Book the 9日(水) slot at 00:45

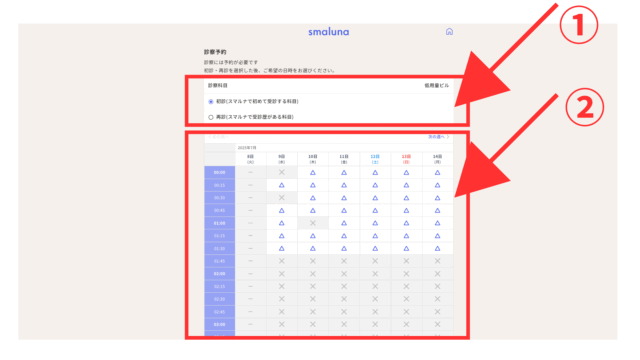[282, 211]
